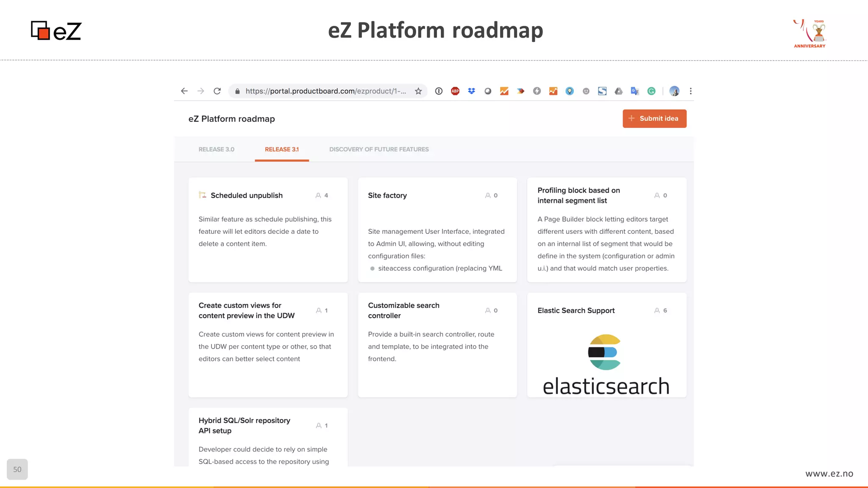868x488 pixels.
Task: Click the eZ logo on the slide
Action: point(56,31)
